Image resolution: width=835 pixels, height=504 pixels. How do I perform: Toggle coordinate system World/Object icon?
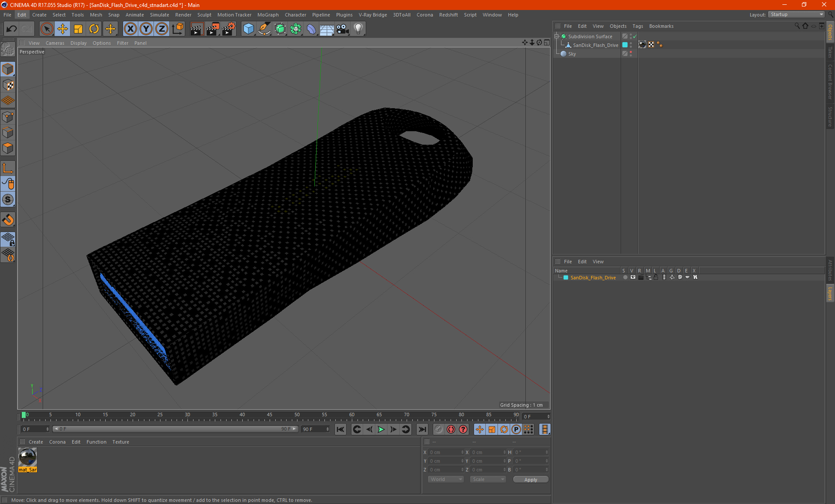(178, 29)
